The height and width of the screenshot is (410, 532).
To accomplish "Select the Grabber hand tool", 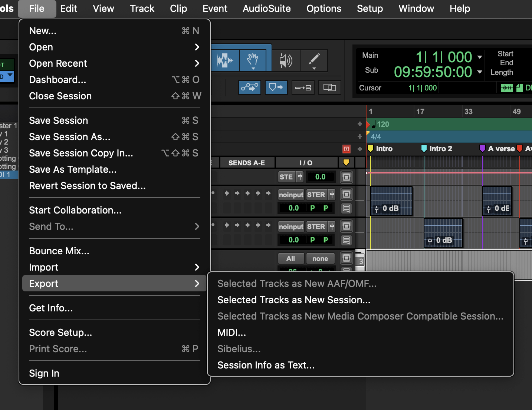I will tap(253, 60).
